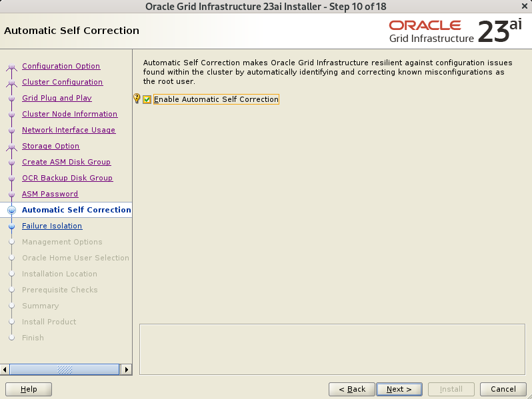Click the Summary step text

click(x=41, y=306)
